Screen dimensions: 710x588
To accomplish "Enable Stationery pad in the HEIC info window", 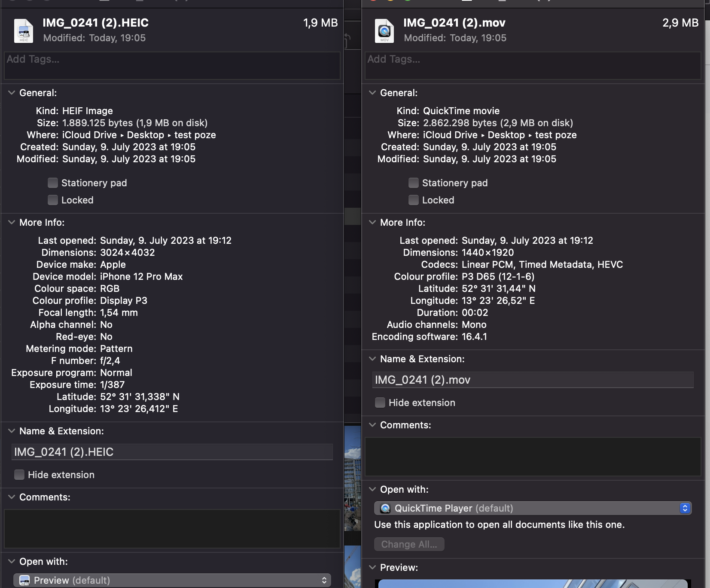I will pyautogui.click(x=53, y=183).
